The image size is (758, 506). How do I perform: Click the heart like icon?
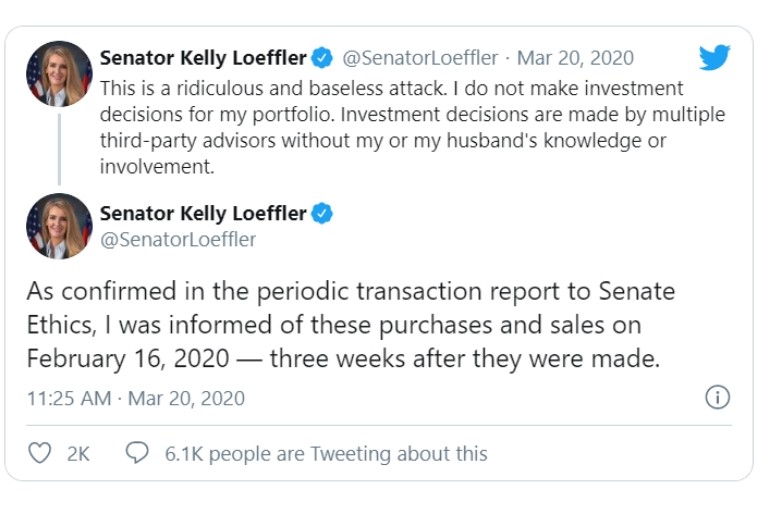[40, 453]
